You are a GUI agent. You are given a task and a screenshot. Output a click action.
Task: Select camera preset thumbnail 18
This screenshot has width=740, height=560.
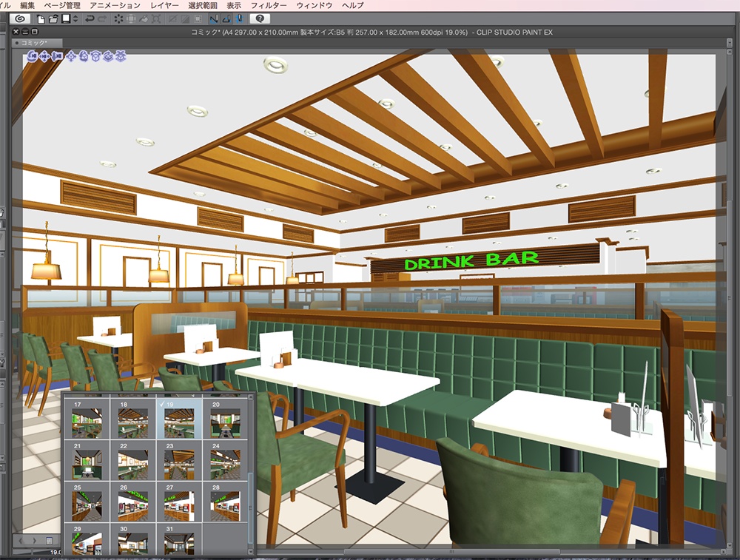[x=133, y=419]
